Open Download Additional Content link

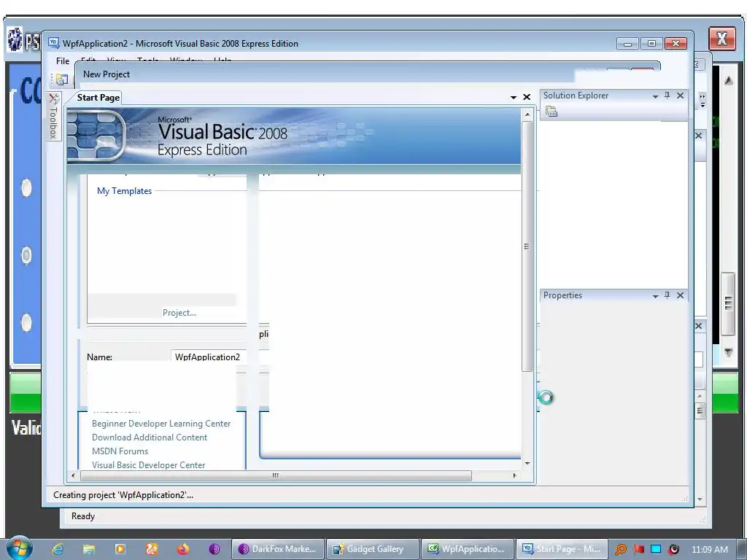coord(150,437)
